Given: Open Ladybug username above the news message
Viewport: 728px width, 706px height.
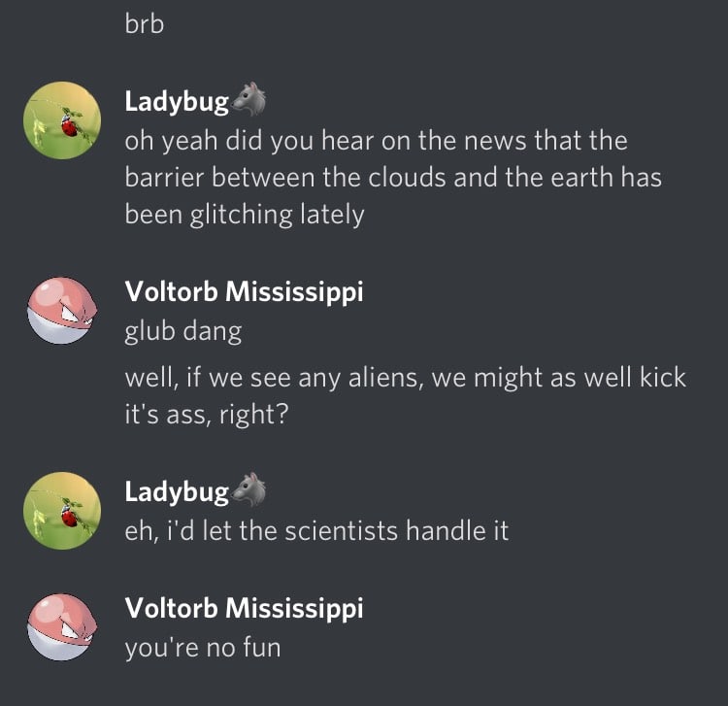Looking at the screenshot, I should pyautogui.click(x=177, y=102).
